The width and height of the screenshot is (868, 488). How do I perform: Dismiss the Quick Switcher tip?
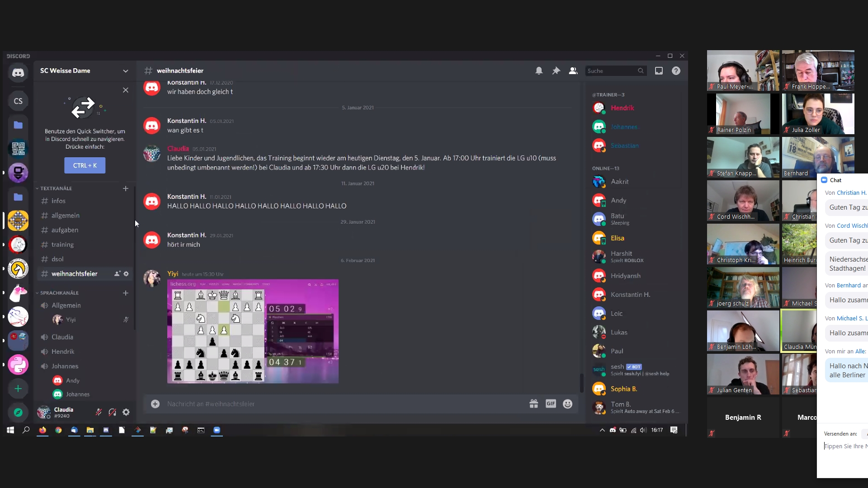(126, 90)
